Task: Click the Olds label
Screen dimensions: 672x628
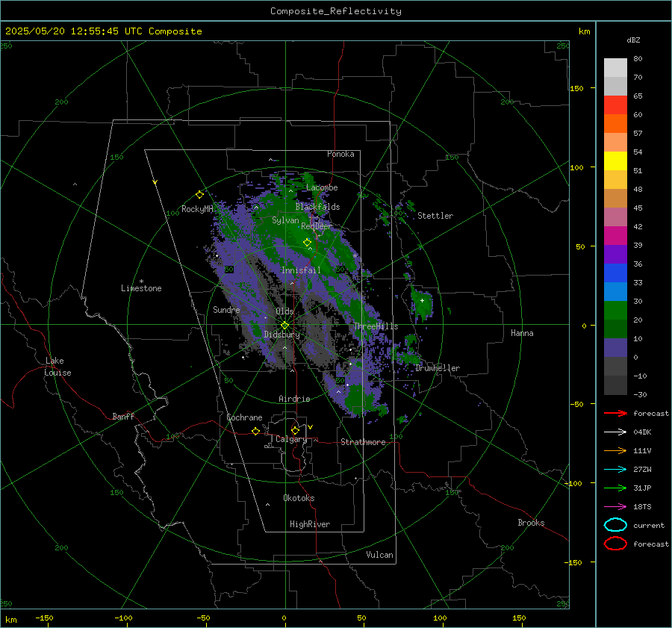Action: 284,311
